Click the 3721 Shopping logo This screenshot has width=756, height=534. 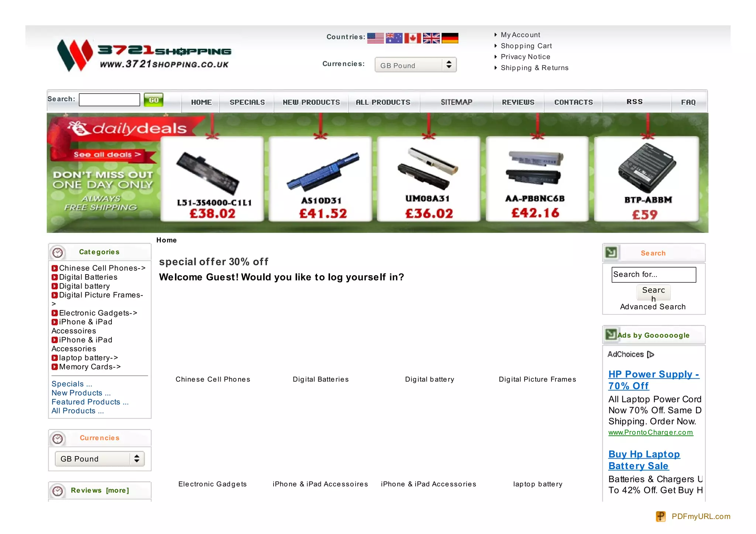click(145, 55)
